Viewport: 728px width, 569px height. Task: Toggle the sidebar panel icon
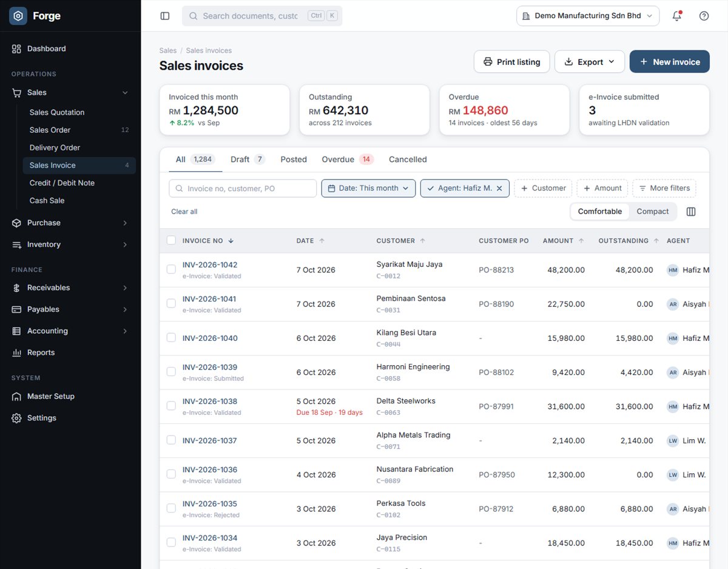point(165,16)
